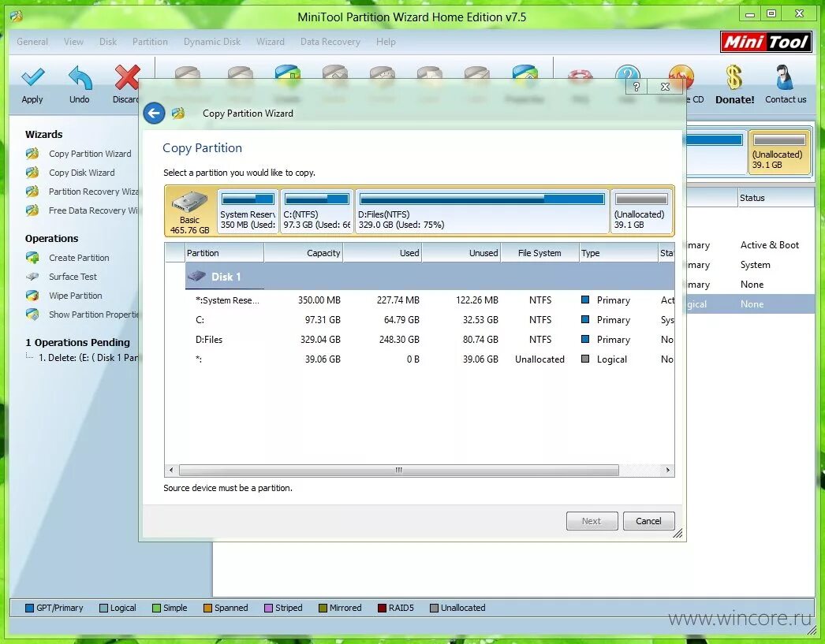This screenshot has height=644, width=825.
Task: Click the Apply checkmark icon
Action: (32, 78)
